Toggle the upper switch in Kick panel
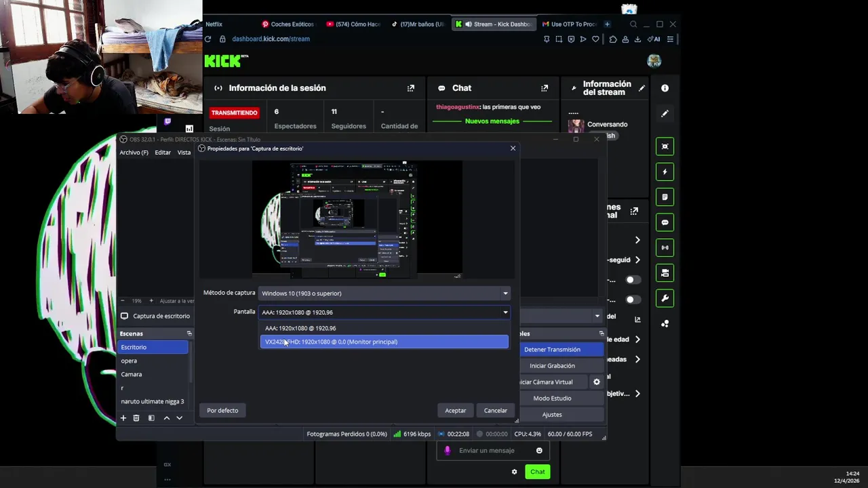This screenshot has width=868, height=488. 632,280
